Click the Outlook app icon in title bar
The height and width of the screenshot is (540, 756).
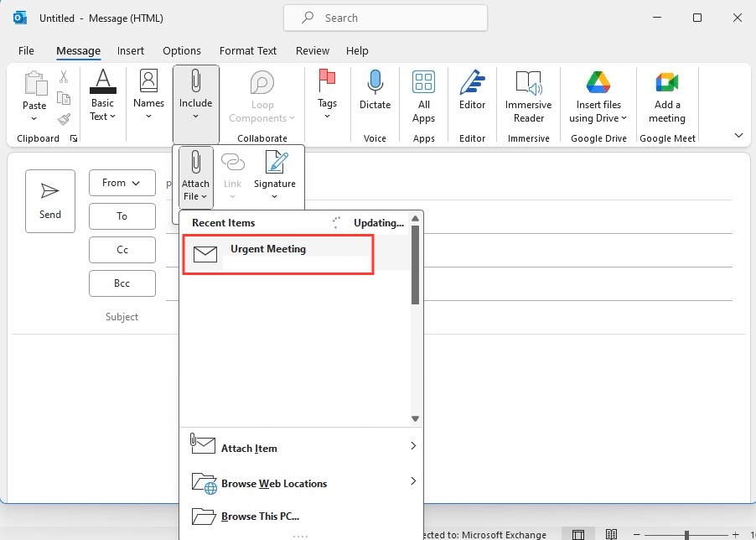tap(20, 18)
